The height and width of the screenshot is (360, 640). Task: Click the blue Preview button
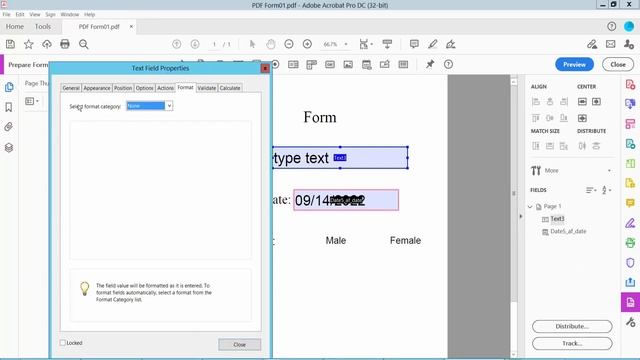click(574, 64)
